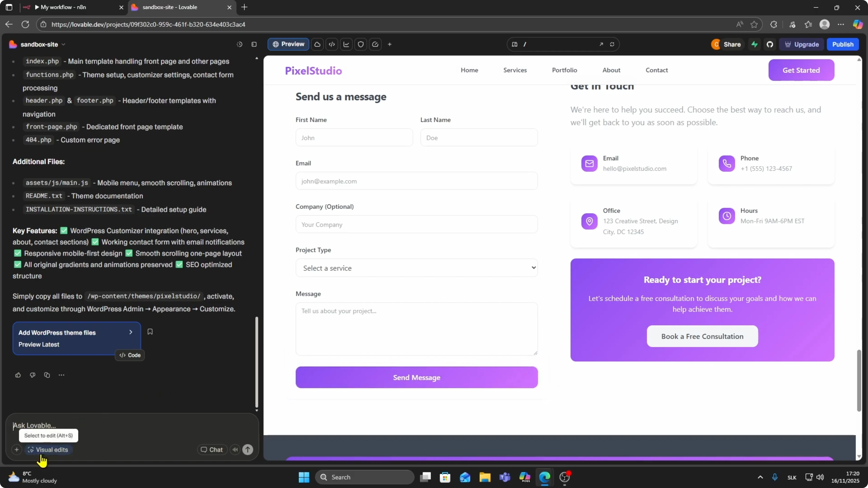
Task: Refresh the preview with reload icon
Action: tap(612, 45)
